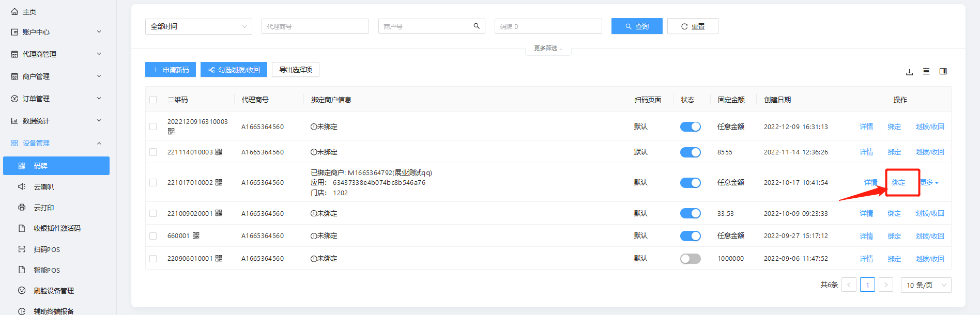Open 扫码POS menu item
Image resolution: width=980 pixels, height=315 pixels.
tap(56, 249)
